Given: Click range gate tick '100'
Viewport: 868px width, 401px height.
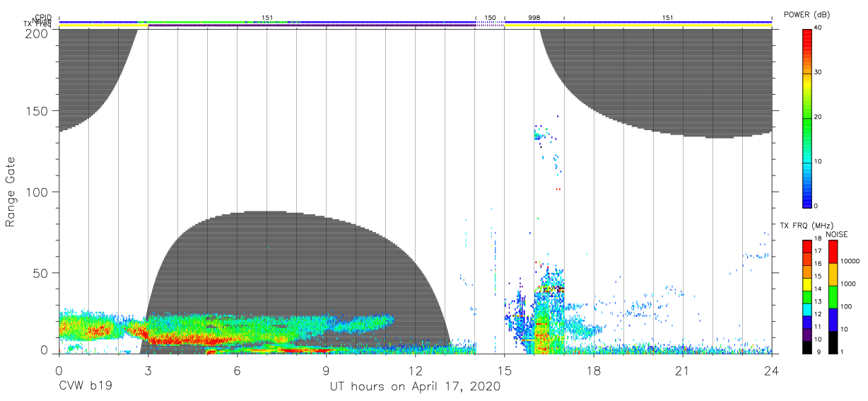Looking at the screenshot, I should (x=37, y=192).
